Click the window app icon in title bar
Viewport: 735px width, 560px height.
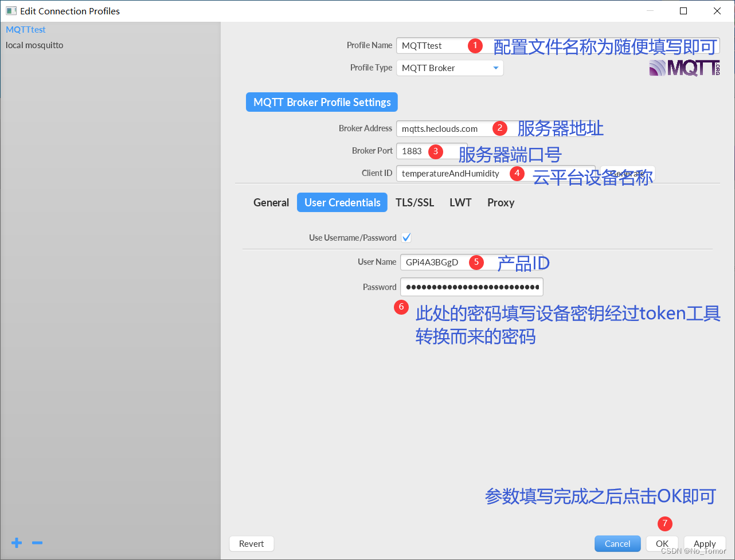pyautogui.click(x=11, y=11)
